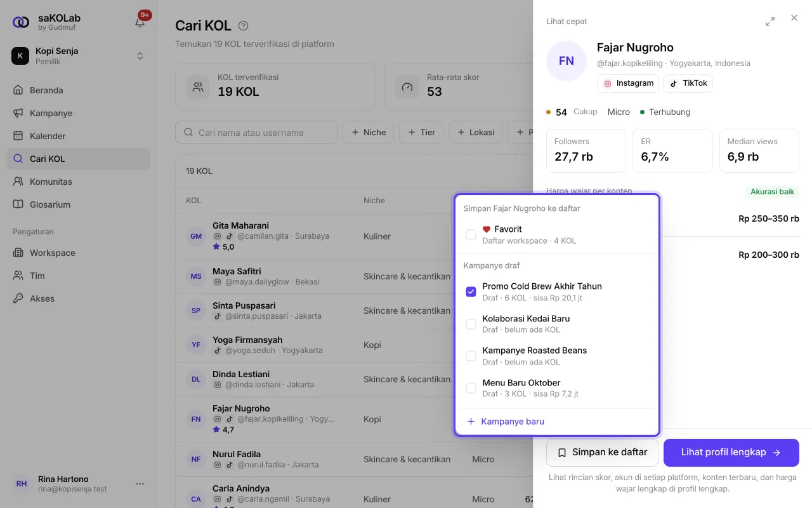
Task: Click the Simpan ke daftar button
Action: point(602,453)
